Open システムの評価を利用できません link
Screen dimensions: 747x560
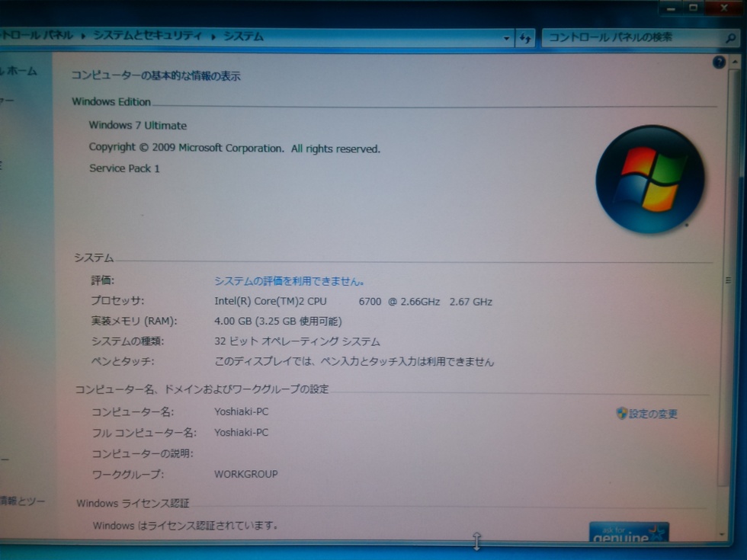(289, 281)
